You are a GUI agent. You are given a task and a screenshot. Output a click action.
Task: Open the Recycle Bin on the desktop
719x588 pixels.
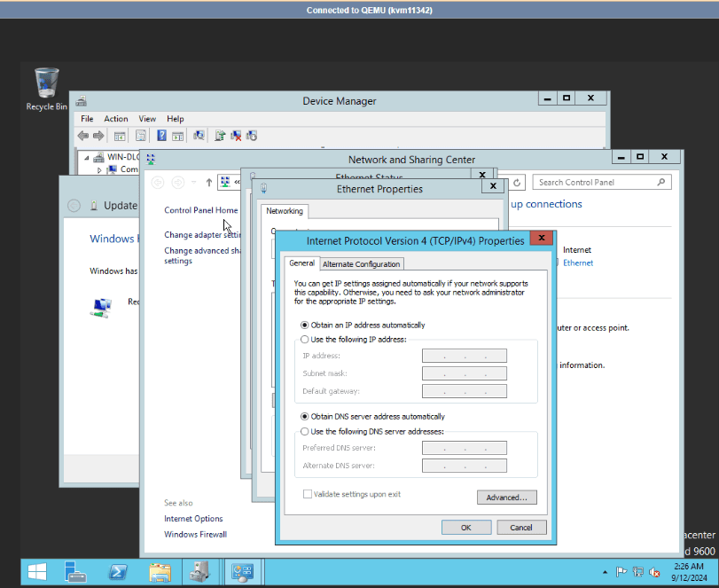(46, 89)
